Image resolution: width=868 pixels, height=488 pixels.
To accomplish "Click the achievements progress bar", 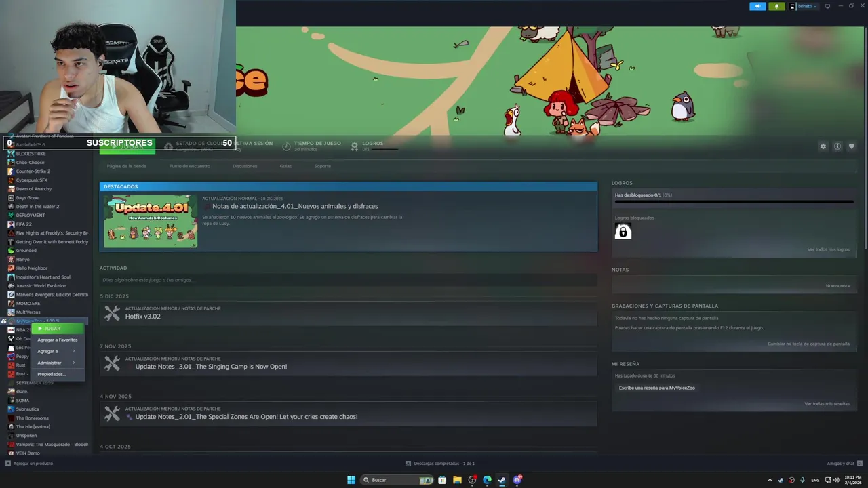I will (734, 201).
